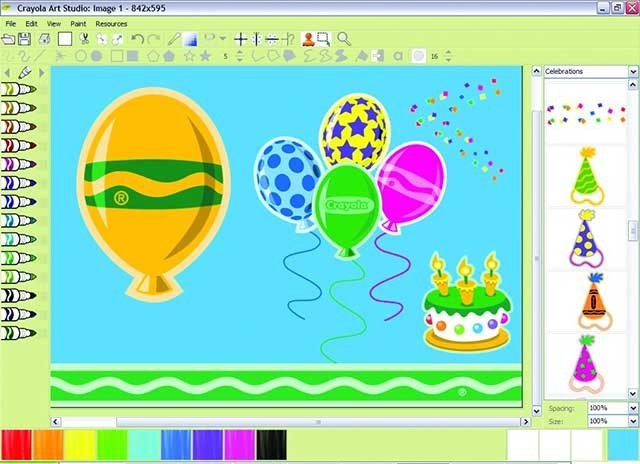The height and width of the screenshot is (464, 640).
Task: Increase the size value 16
Action: [448, 53]
